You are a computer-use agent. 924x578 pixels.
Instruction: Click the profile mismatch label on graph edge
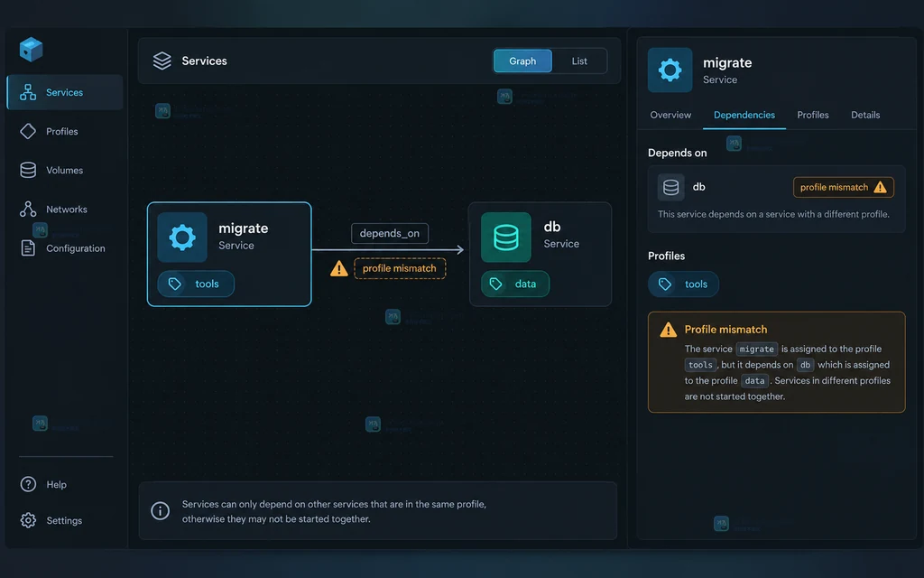click(400, 268)
